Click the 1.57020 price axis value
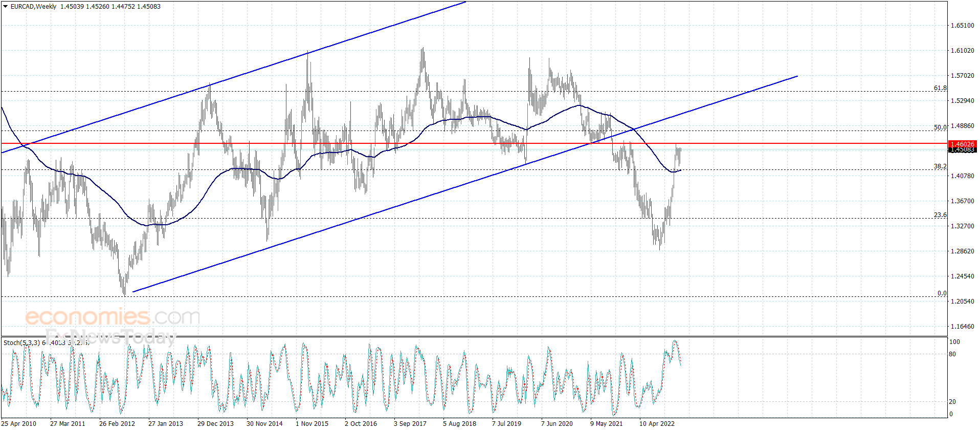The width and height of the screenshot is (980, 430). click(962, 76)
